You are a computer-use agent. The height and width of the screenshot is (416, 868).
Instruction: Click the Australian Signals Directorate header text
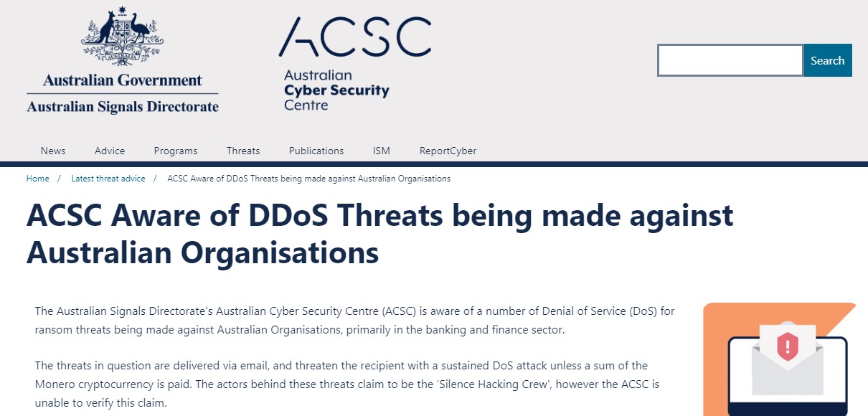click(123, 107)
